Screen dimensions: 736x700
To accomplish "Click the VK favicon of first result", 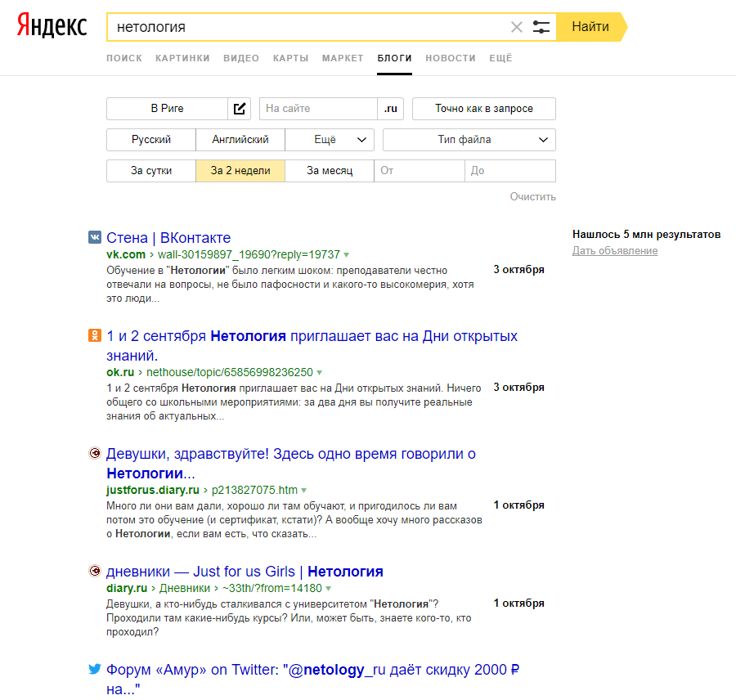I will click(95, 238).
